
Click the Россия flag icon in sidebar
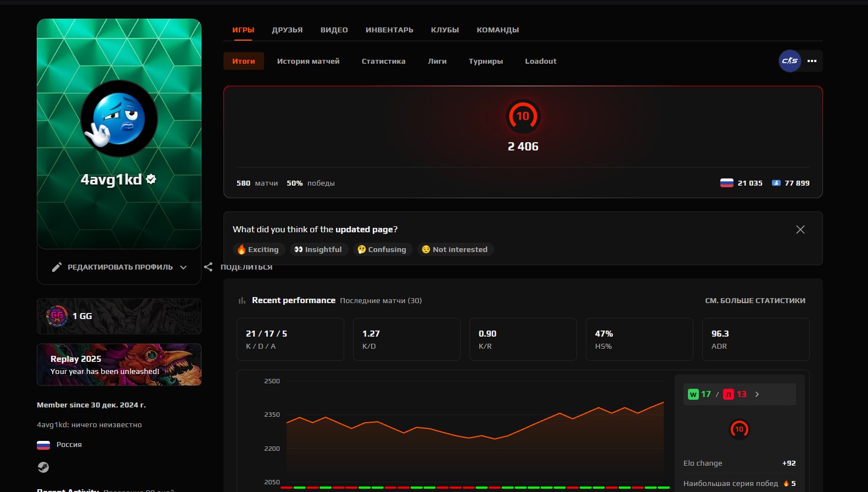pyautogui.click(x=43, y=445)
